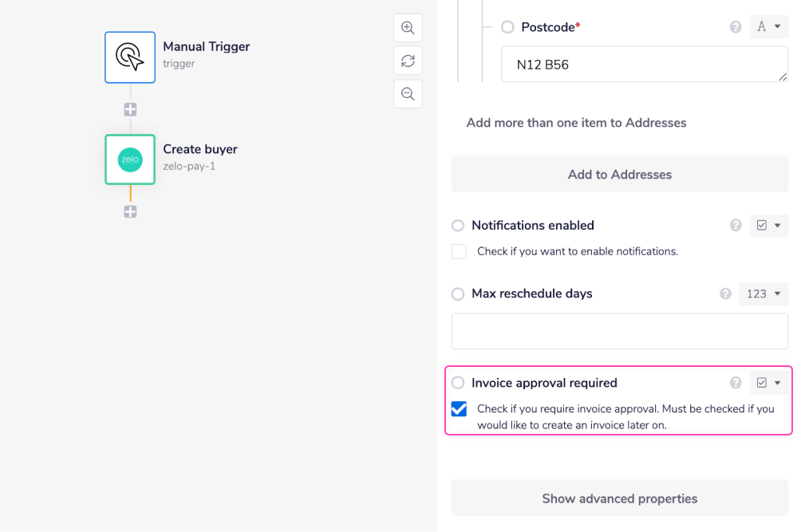
Task: Open Invoice approval required type dropdown
Action: (769, 383)
